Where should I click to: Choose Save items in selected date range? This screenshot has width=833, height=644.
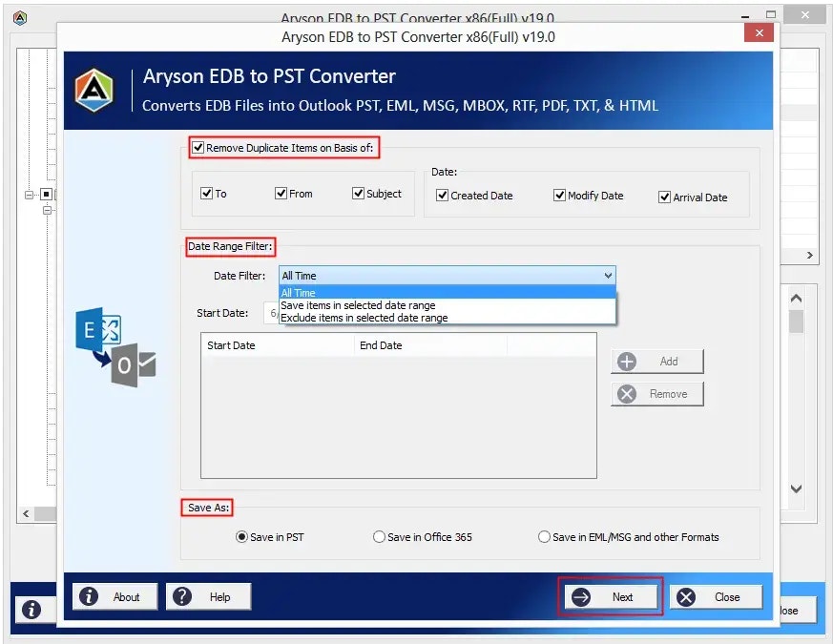(x=448, y=305)
